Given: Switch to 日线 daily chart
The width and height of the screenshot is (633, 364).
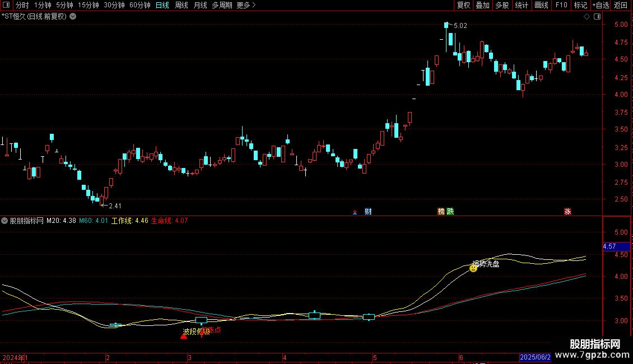Looking at the screenshot, I should 162,5.
